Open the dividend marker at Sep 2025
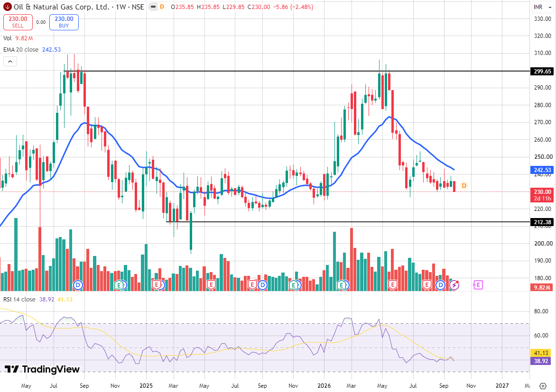This screenshot has width=556, height=392. pos(262,284)
